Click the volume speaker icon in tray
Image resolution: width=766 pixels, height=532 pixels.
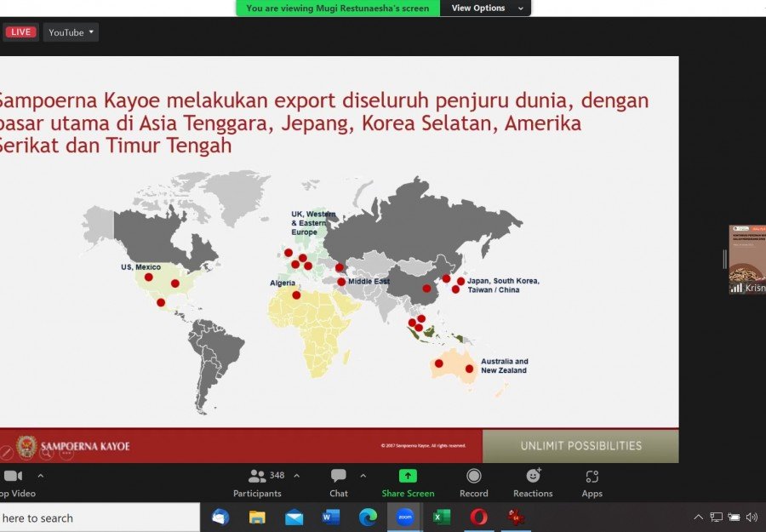(752, 518)
